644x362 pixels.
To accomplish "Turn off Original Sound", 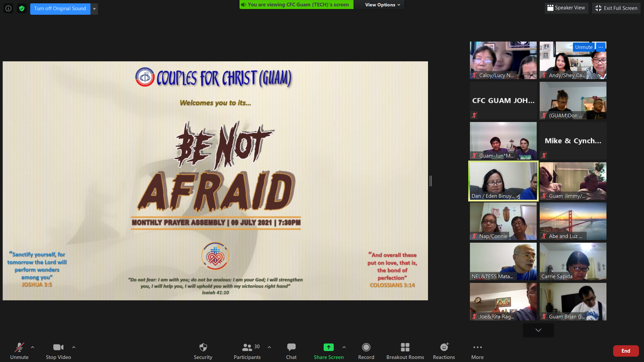I will (x=60, y=9).
